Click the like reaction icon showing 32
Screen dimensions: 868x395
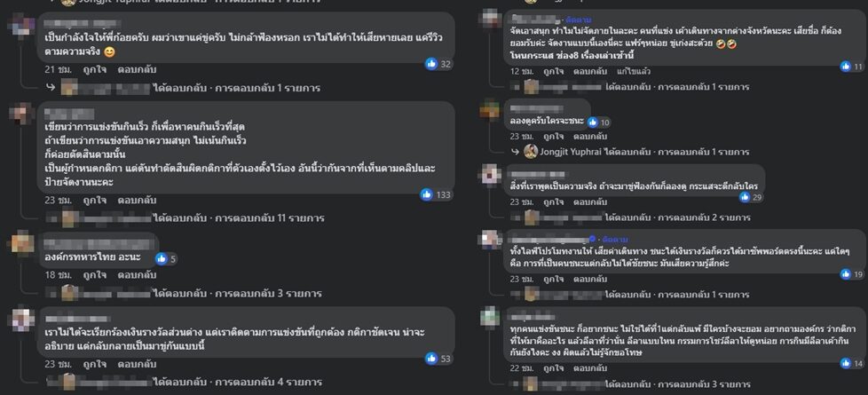[431, 64]
